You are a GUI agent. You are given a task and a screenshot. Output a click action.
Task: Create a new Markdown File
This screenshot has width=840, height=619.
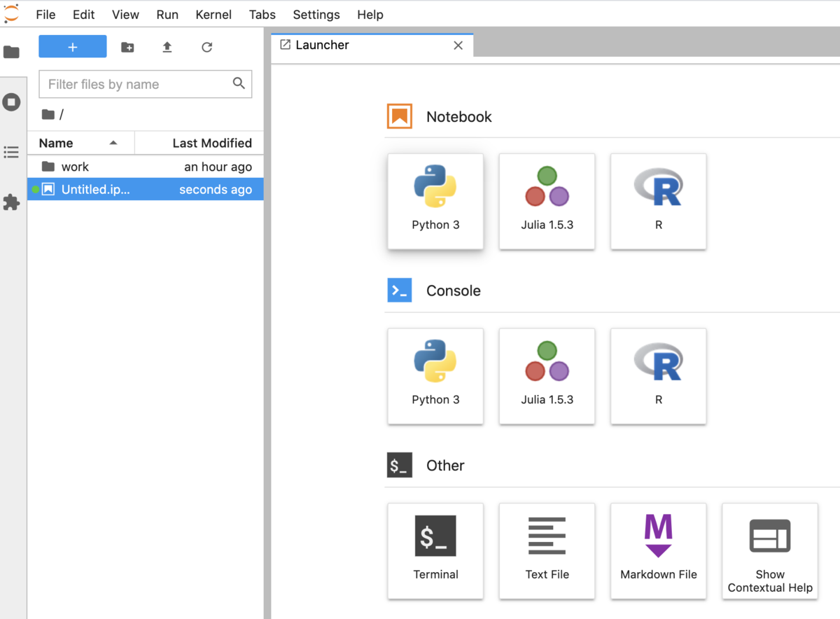coord(659,551)
